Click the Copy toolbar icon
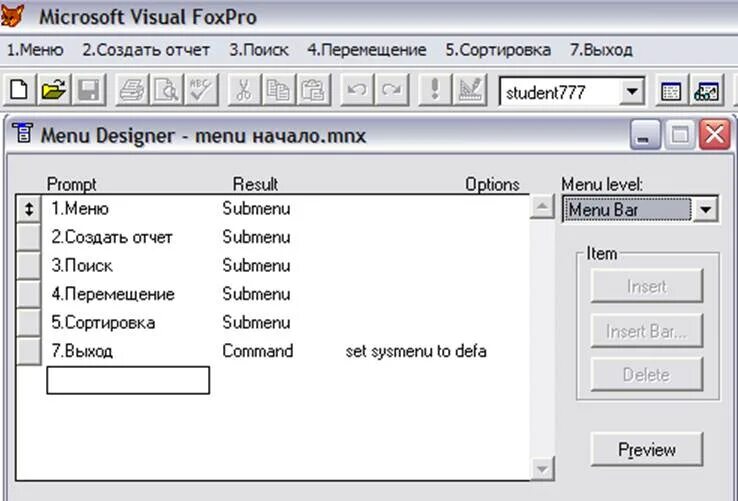Viewport: 738px width, 501px height. click(279, 89)
